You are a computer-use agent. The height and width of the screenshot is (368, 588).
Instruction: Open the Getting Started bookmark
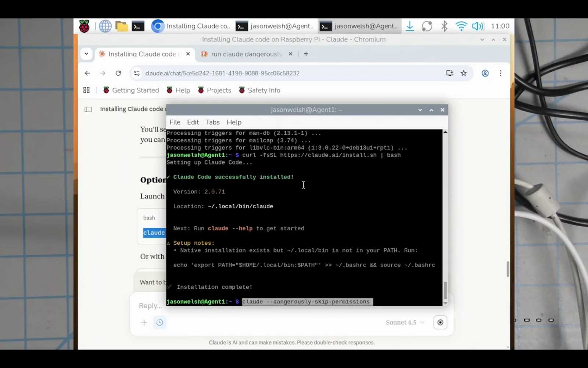click(x=131, y=90)
